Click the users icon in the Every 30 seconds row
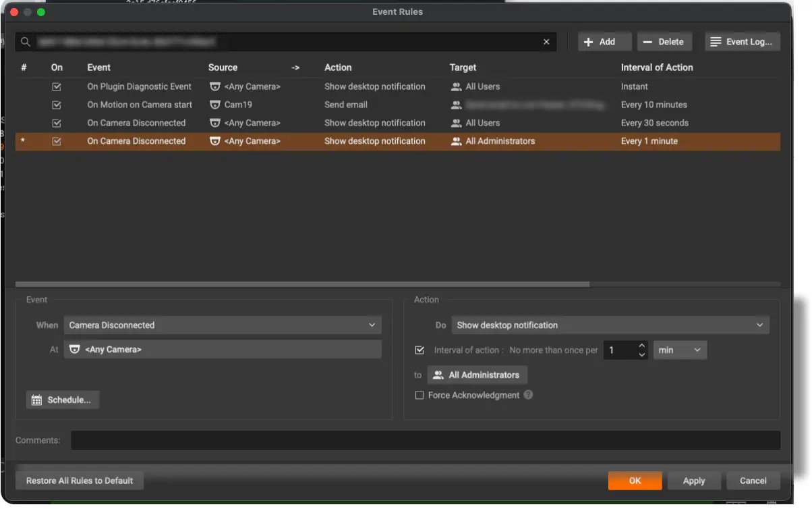 457,123
